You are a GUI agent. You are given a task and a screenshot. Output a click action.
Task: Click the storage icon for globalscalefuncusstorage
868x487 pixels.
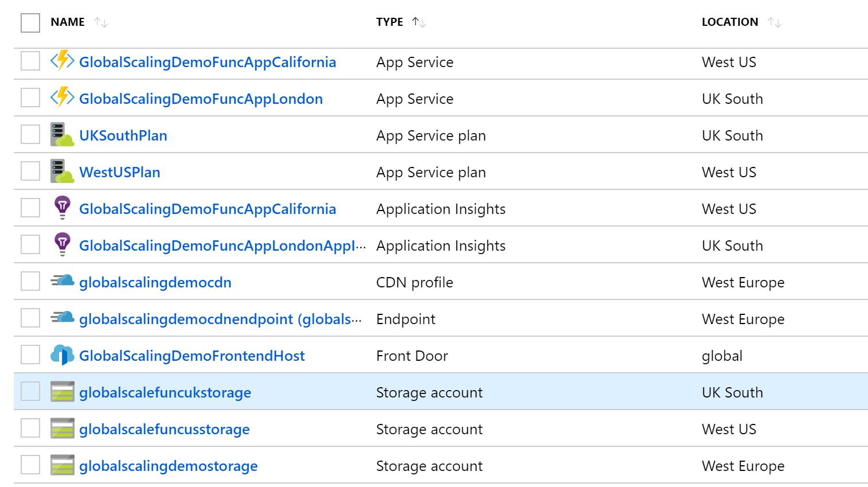point(62,428)
